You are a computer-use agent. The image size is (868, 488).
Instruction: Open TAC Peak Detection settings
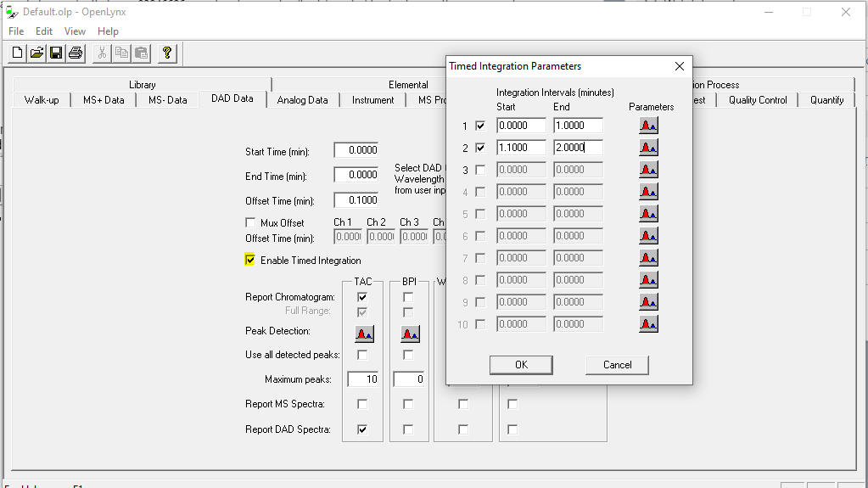tap(363, 333)
